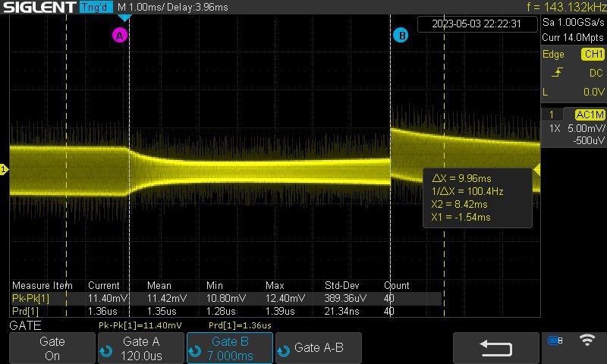Click the return back arrow button
Image resolution: width=607 pixels, height=364 pixels.
click(x=496, y=348)
